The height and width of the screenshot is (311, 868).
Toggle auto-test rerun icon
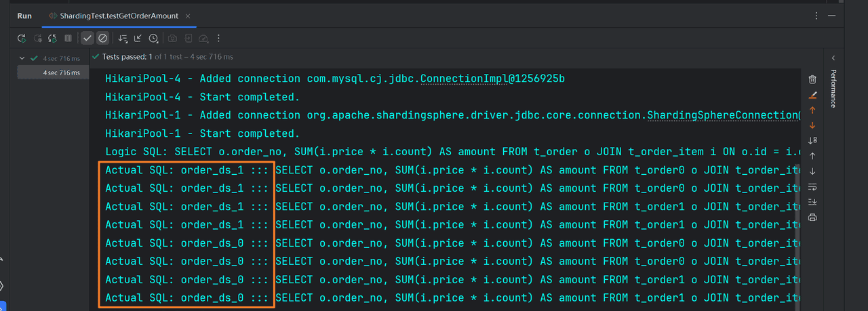coord(52,39)
